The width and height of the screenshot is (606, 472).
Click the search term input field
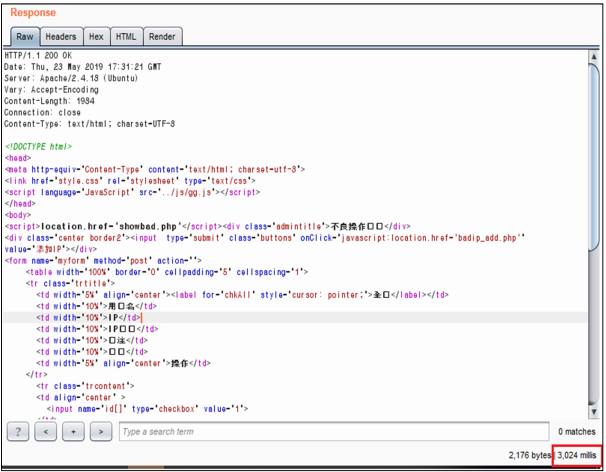coord(334,431)
